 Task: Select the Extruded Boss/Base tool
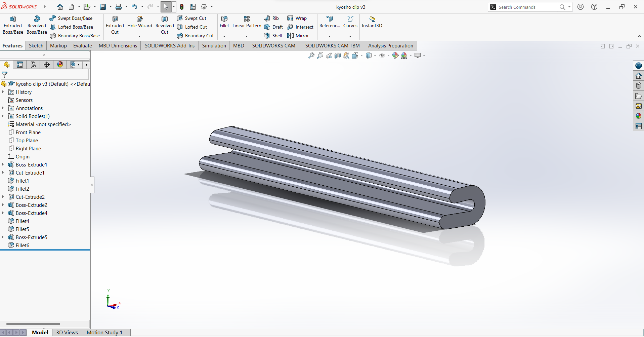13,25
